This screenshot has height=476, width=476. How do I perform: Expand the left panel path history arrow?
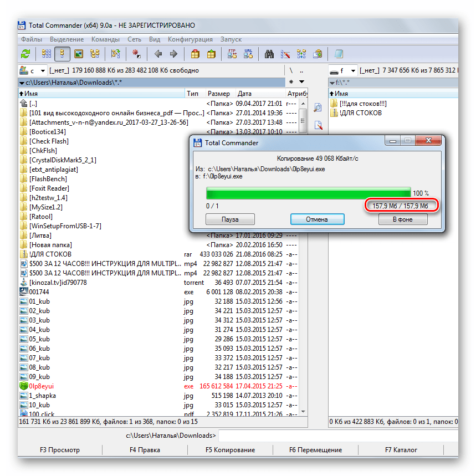coord(301,82)
